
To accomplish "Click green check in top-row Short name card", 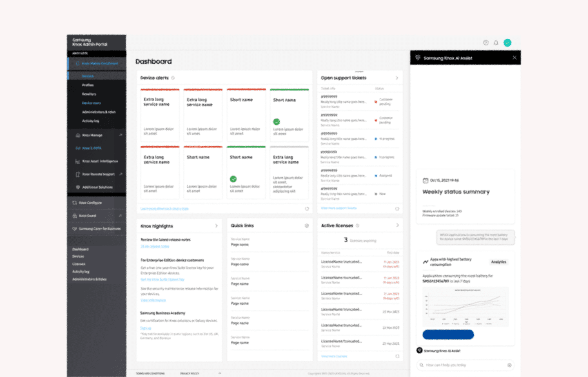I will [276, 122].
